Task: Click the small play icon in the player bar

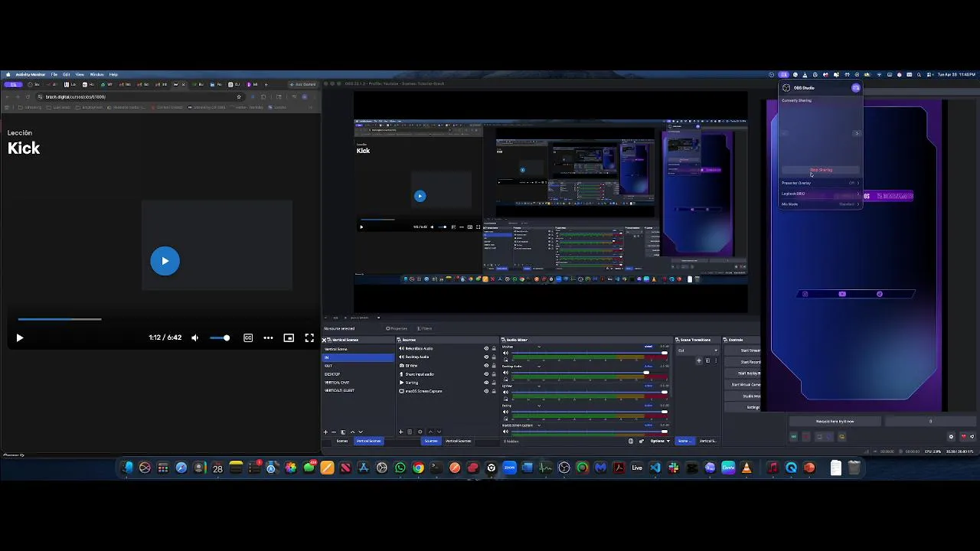Action: coord(20,337)
